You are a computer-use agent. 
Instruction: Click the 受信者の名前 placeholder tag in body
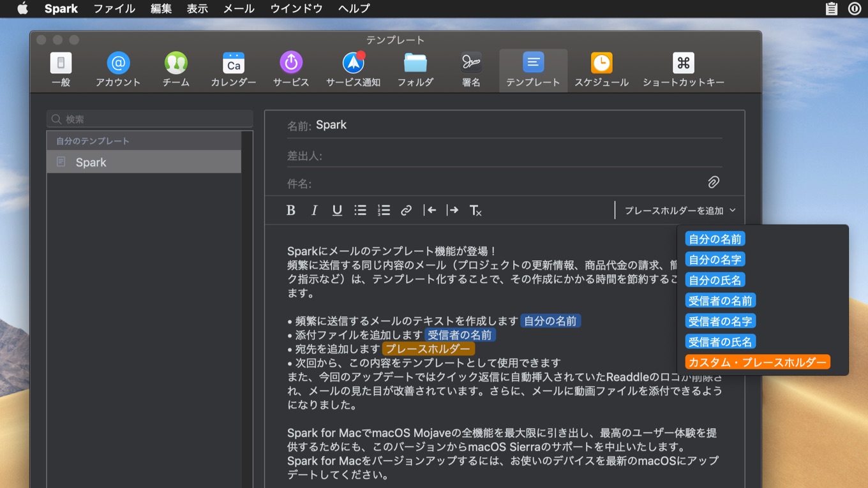point(460,335)
